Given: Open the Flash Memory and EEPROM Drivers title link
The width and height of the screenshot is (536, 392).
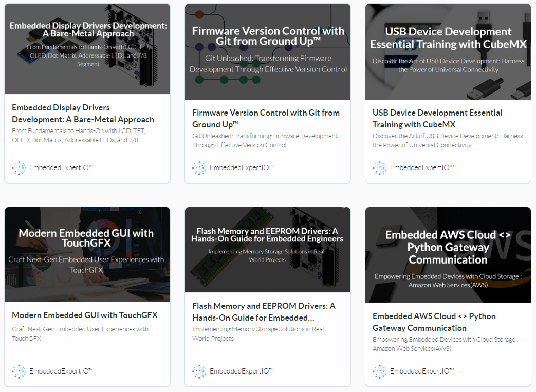Looking at the screenshot, I should (264, 312).
